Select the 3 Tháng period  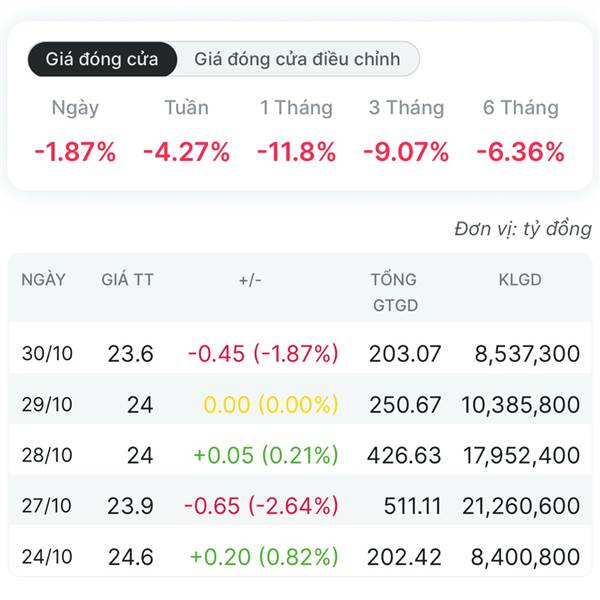coord(407,108)
